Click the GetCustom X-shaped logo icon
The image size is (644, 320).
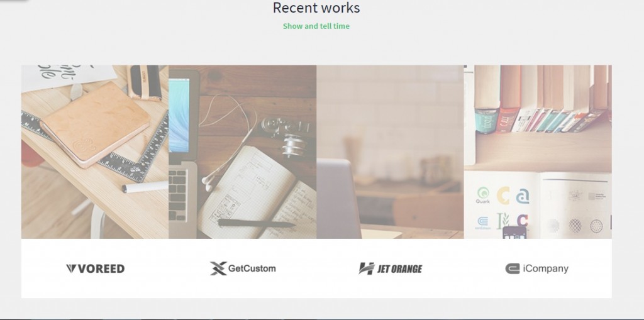218,268
